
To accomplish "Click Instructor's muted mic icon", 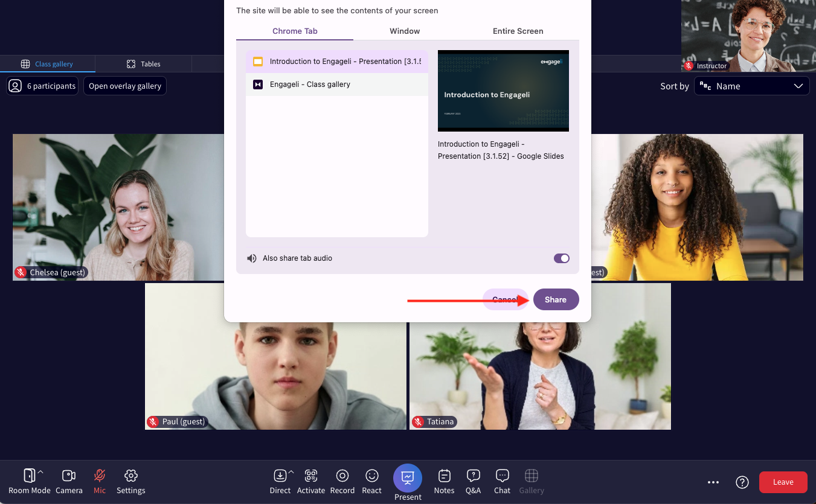I will [689, 66].
